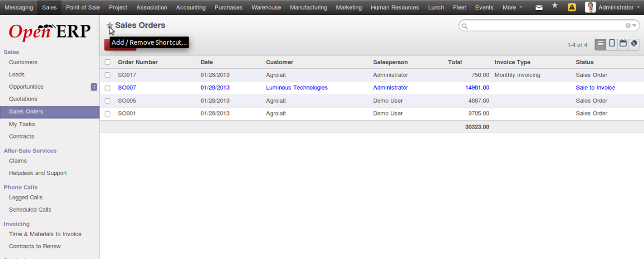The image size is (644, 259).
Task: Clear the search with the x icon
Action: coord(628,25)
